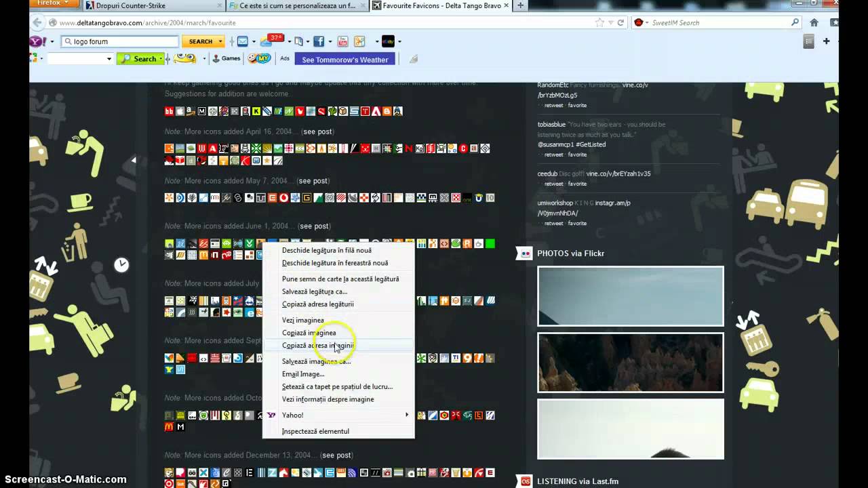The image size is (868, 488).
Task: Click the plus icon on right toolbar
Action: 826,41
